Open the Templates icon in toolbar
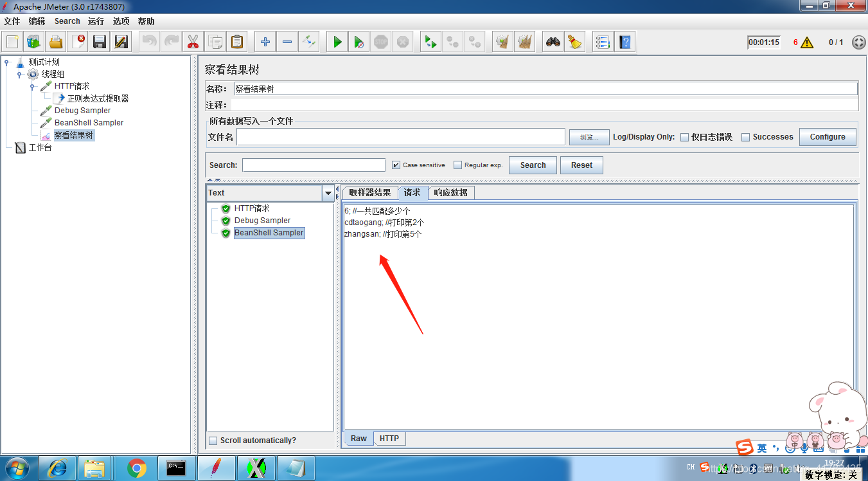The image size is (868, 481). (x=34, y=42)
